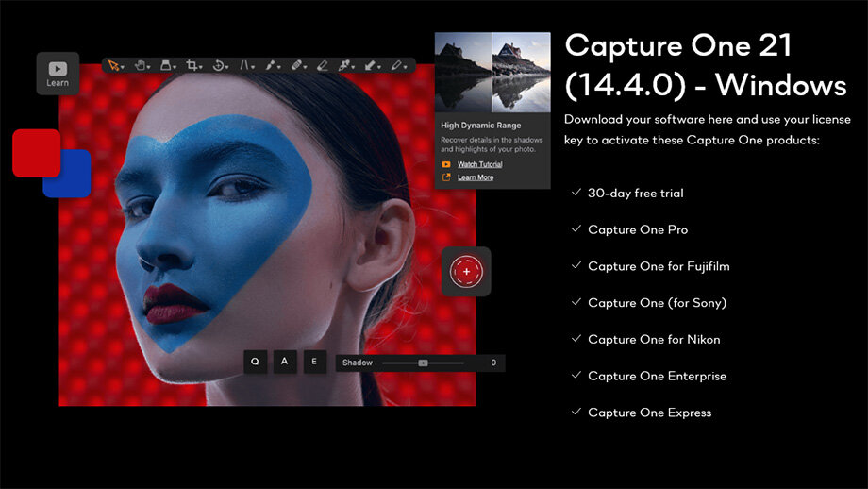
Task: Click the Q key button
Action: click(x=255, y=362)
